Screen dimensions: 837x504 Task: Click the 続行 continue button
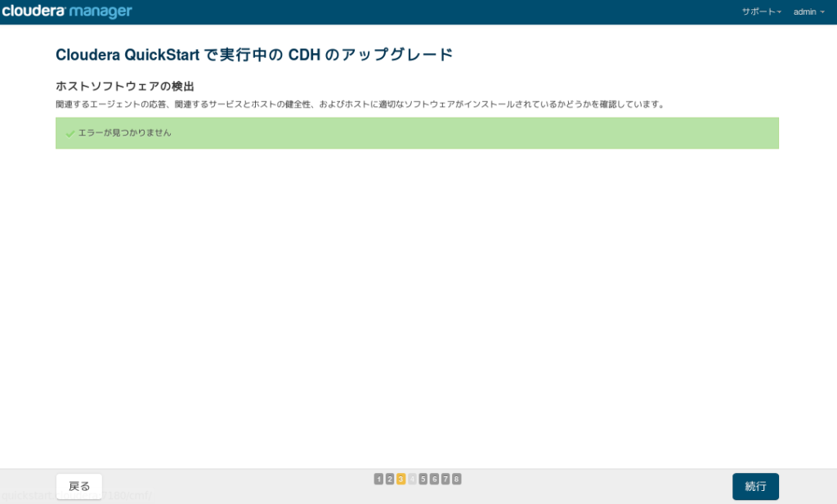(755, 486)
